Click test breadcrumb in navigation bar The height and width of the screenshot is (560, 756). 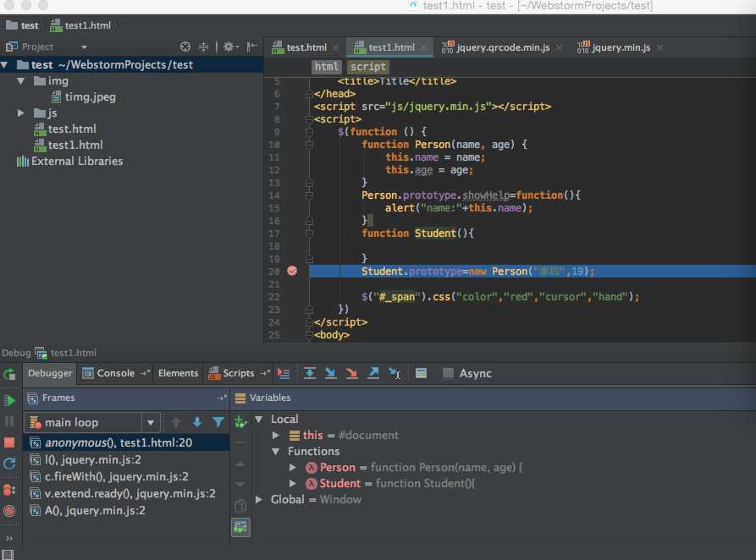[x=22, y=25]
